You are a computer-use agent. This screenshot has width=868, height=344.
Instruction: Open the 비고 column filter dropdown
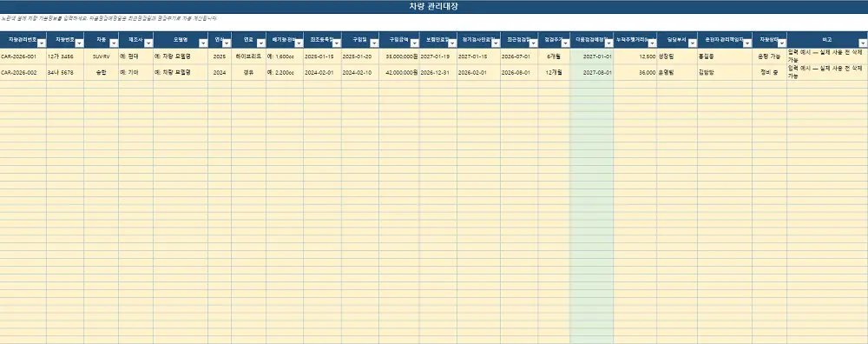pos(863,43)
